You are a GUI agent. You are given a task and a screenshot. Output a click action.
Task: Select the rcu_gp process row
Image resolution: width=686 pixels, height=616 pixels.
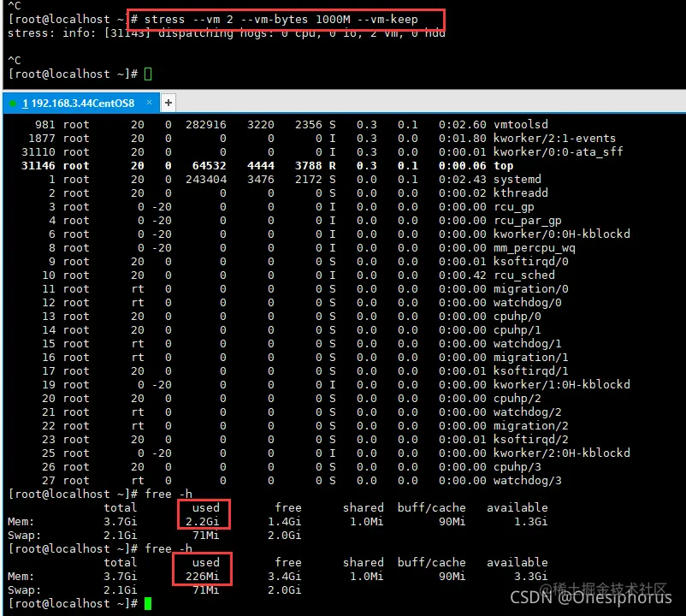[291, 207]
